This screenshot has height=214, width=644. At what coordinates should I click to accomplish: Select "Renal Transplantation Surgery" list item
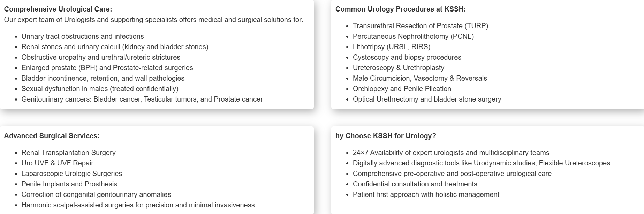coord(68,153)
